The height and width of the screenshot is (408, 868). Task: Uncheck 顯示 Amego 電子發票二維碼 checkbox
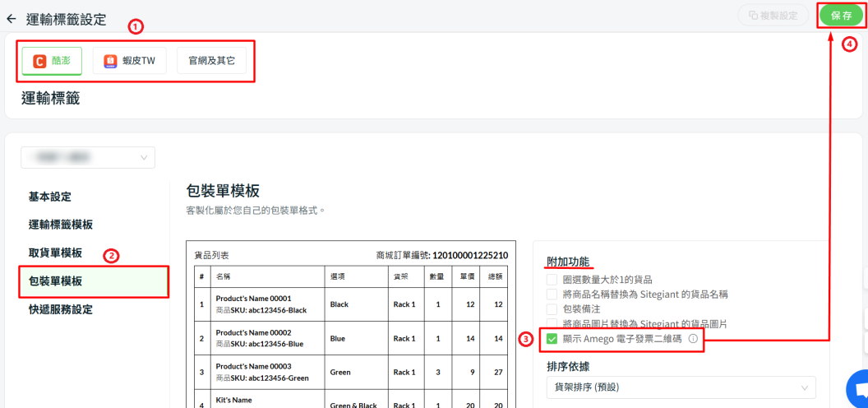552,339
